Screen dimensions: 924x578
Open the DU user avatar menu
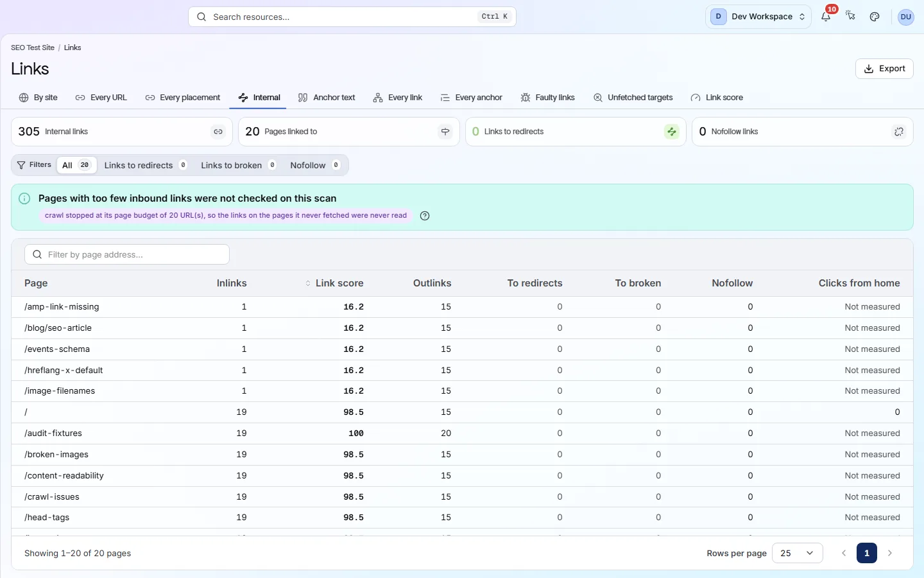[905, 17]
